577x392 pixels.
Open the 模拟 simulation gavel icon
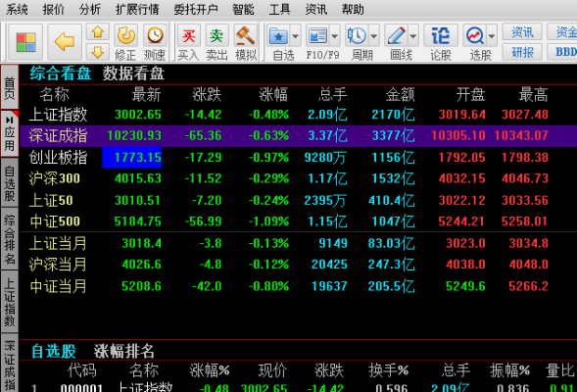(x=246, y=42)
